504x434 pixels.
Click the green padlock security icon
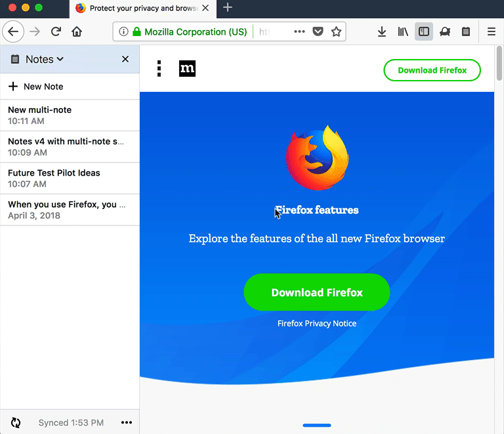pyautogui.click(x=136, y=31)
